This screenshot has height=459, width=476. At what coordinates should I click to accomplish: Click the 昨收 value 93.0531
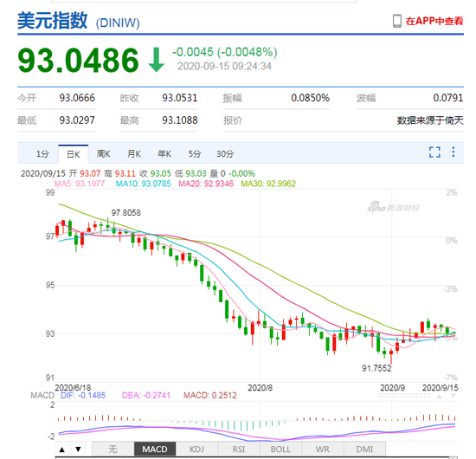tap(180, 98)
